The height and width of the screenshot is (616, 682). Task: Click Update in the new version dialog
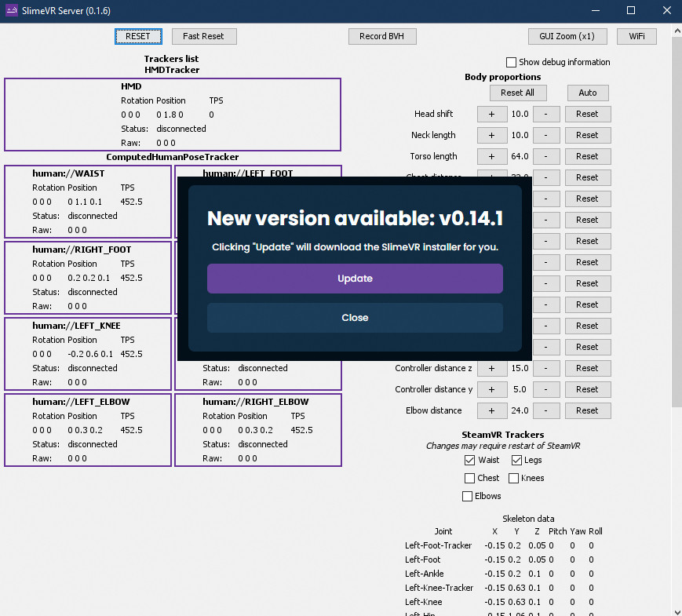pos(355,279)
